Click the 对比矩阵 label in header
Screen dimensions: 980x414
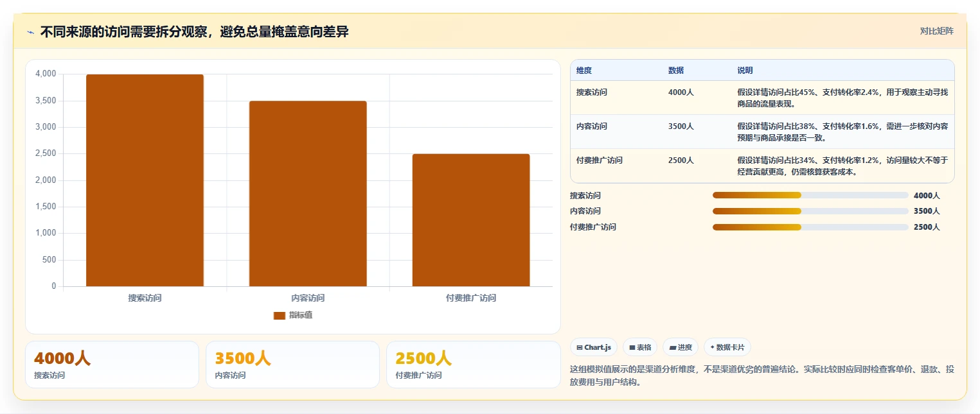936,31
